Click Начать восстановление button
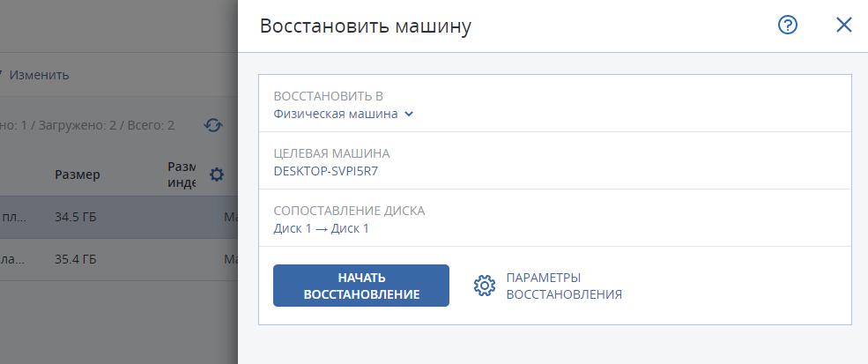This screenshot has width=868, height=364. tap(361, 286)
